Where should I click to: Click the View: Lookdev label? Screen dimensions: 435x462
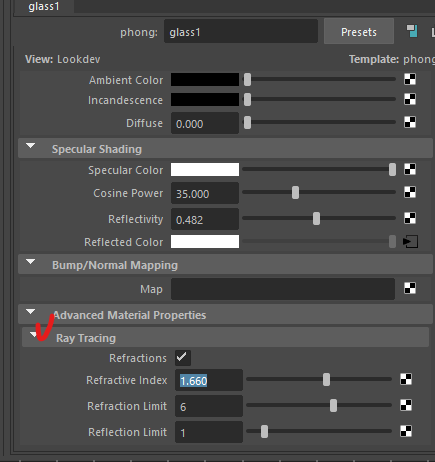[x=63, y=59]
